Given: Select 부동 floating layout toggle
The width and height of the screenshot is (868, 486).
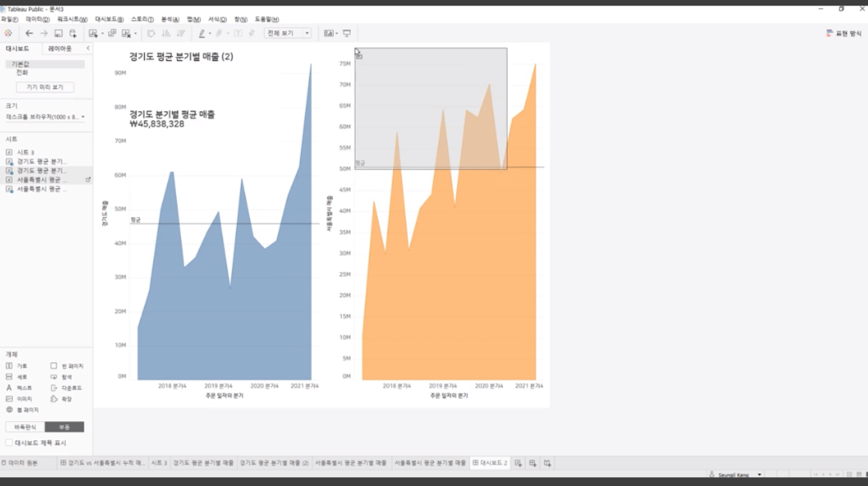Looking at the screenshot, I should 64,427.
